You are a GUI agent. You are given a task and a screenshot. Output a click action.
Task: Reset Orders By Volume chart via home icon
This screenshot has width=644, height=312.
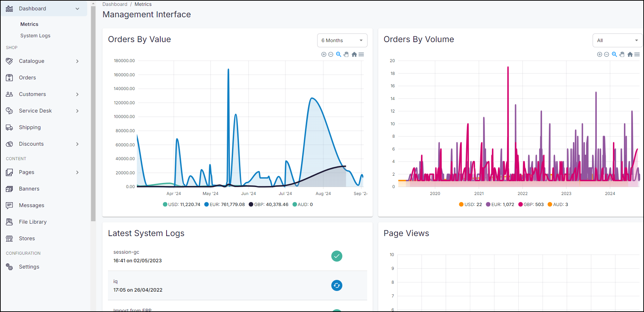pyautogui.click(x=630, y=55)
